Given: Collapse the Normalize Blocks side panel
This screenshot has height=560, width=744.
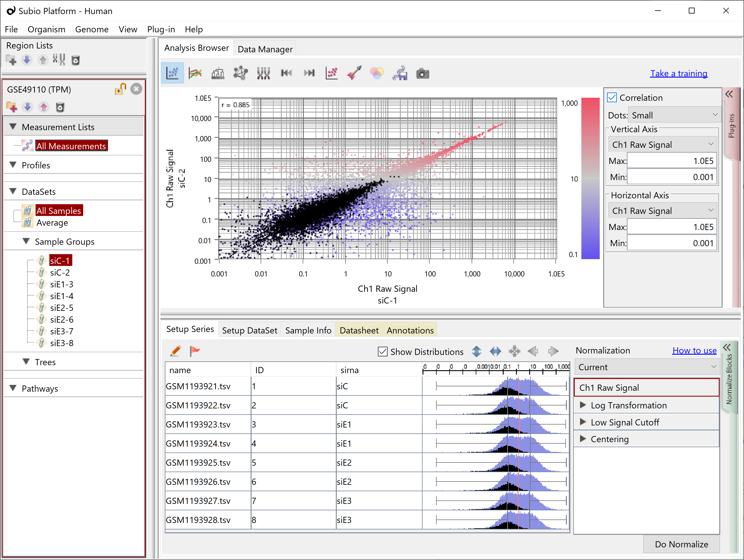Looking at the screenshot, I should tap(727, 348).
